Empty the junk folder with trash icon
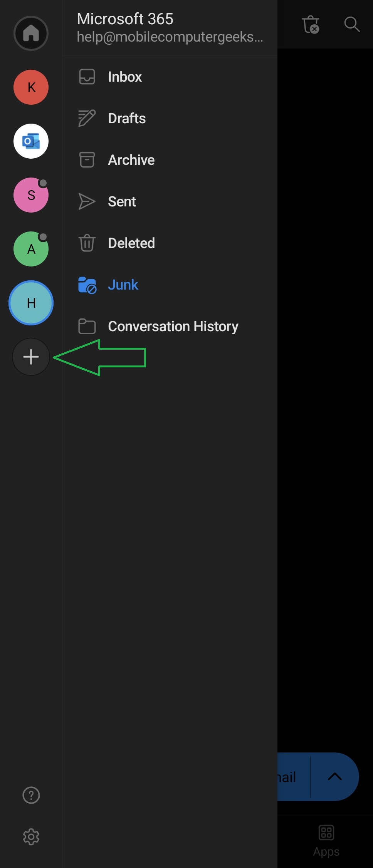 311,24
